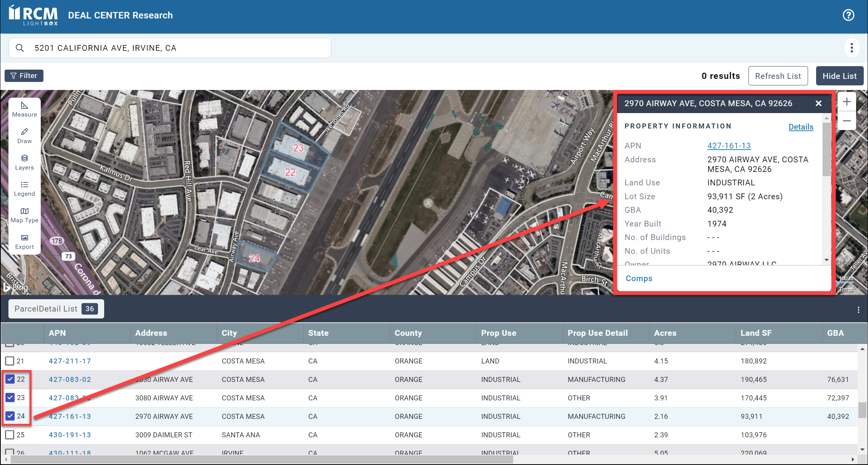Uncheck row 22 checkbox
Viewport: 868px width, 465px height.
coord(10,379)
